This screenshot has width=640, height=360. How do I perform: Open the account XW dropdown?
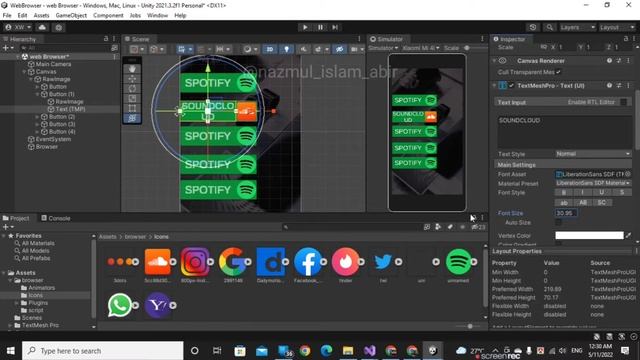click(x=18, y=27)
